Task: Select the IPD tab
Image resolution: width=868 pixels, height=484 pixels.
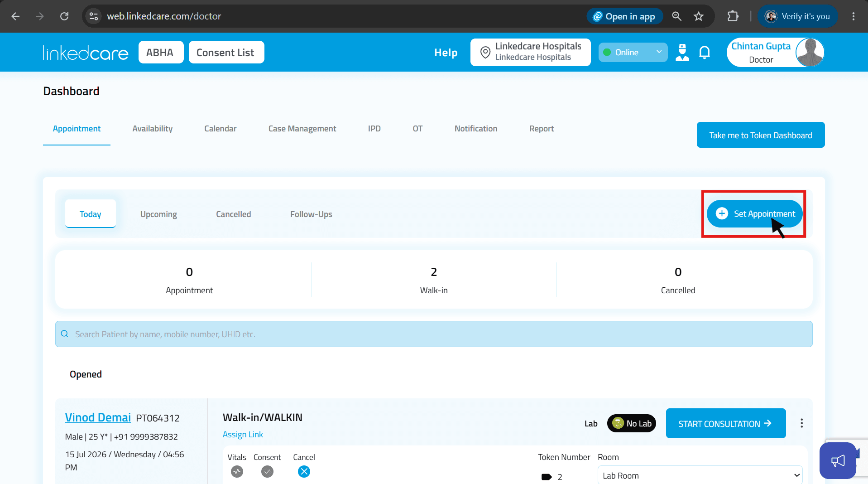Action: pyautogui.click(x=374, y=129)
